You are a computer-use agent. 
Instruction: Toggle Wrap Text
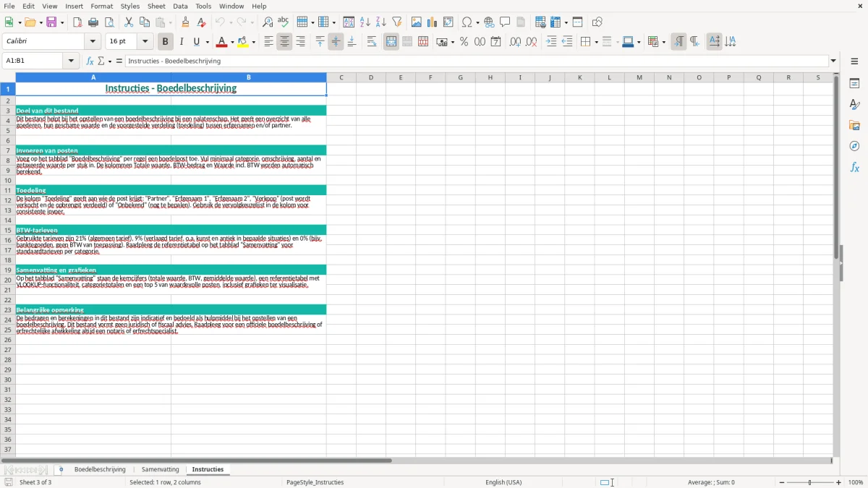[x=372, y=42]
